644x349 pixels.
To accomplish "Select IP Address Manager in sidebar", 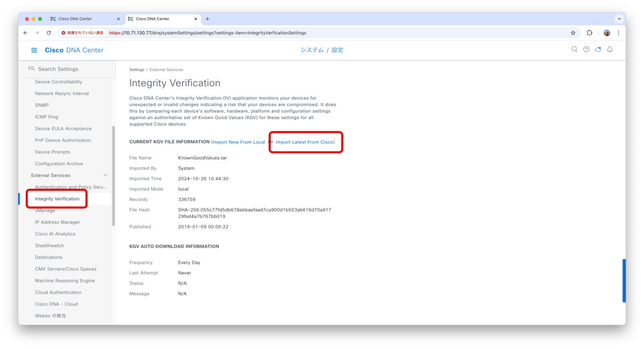I will click(57, 222).
